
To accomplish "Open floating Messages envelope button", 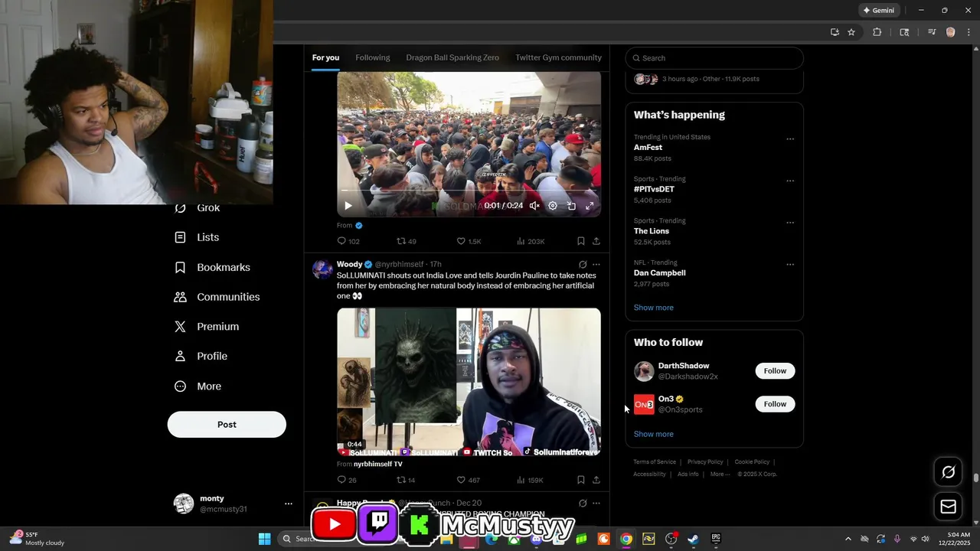I will tap(948, 507).
